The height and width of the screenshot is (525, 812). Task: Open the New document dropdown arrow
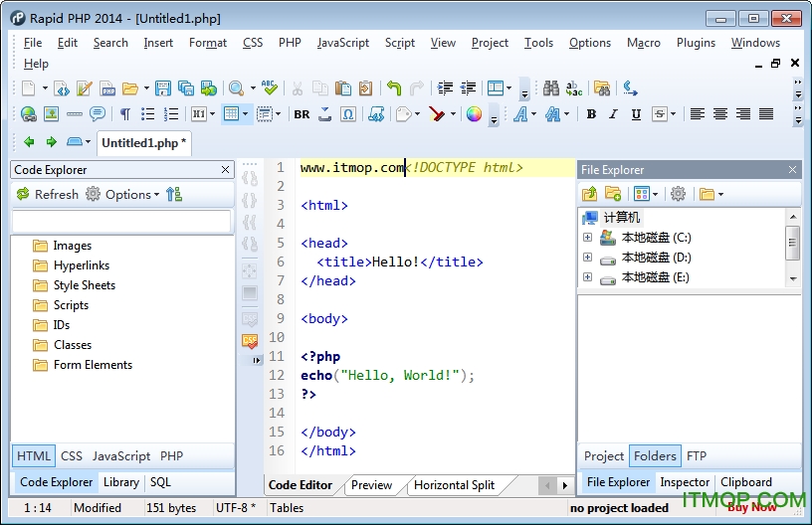click(x=45, y=88)
